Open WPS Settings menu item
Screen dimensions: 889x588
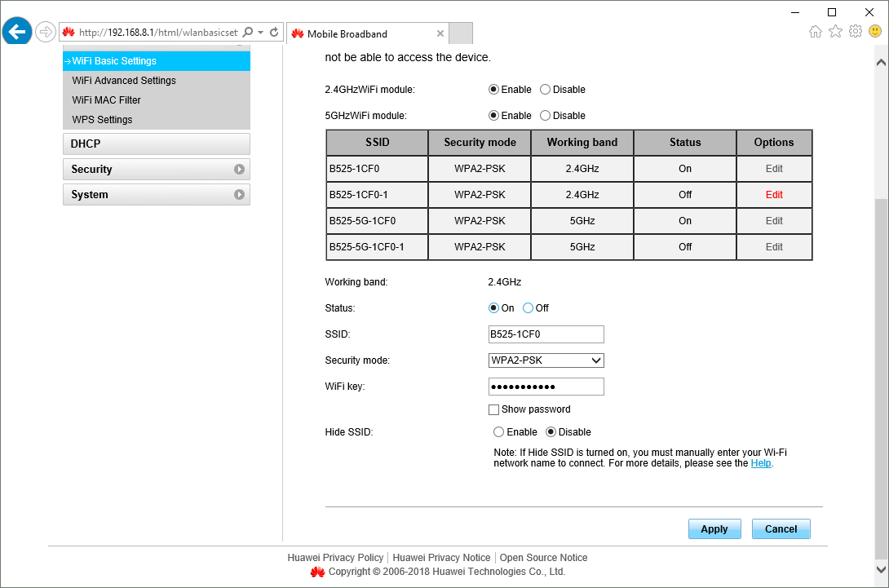(x=102, y=120)
